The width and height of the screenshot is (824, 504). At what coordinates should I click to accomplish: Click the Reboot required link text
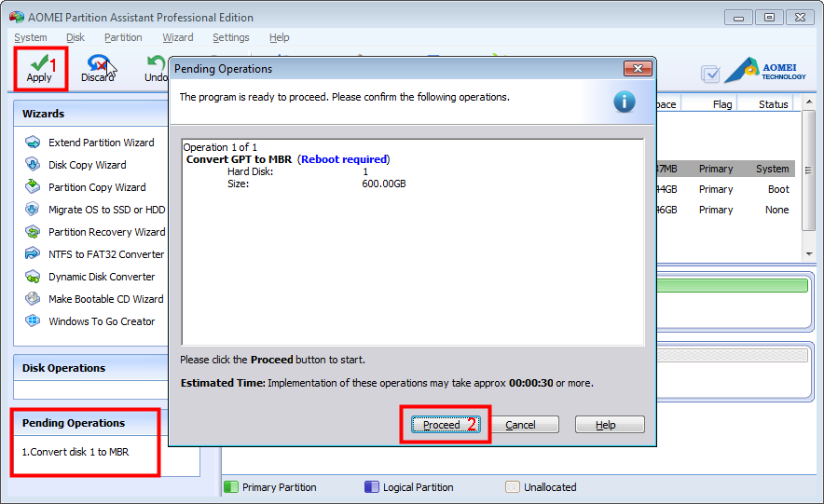click(344, 159)
